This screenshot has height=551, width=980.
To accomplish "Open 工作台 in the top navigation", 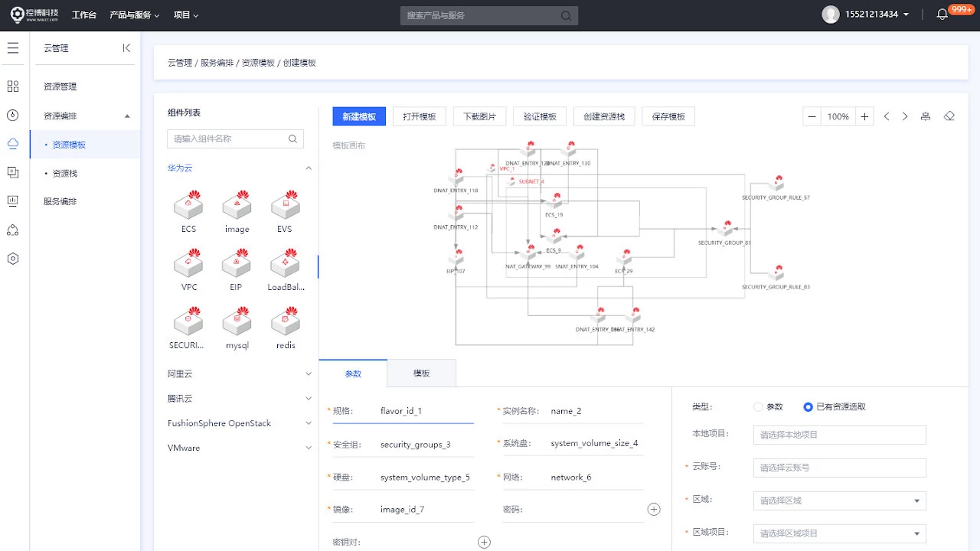I will pos(84,15).
